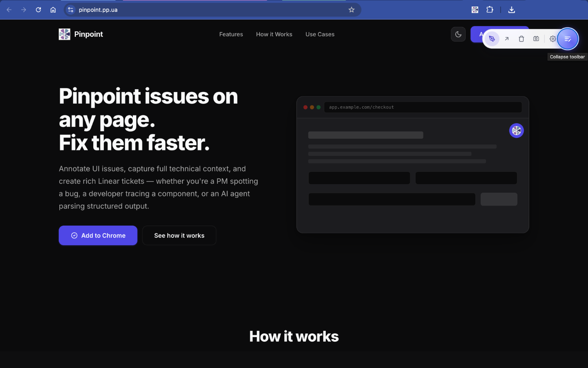The height and width of the screenshot is (368, 588).
Task: Click the Pinpoint logo in header
Action: click(64, 34)
